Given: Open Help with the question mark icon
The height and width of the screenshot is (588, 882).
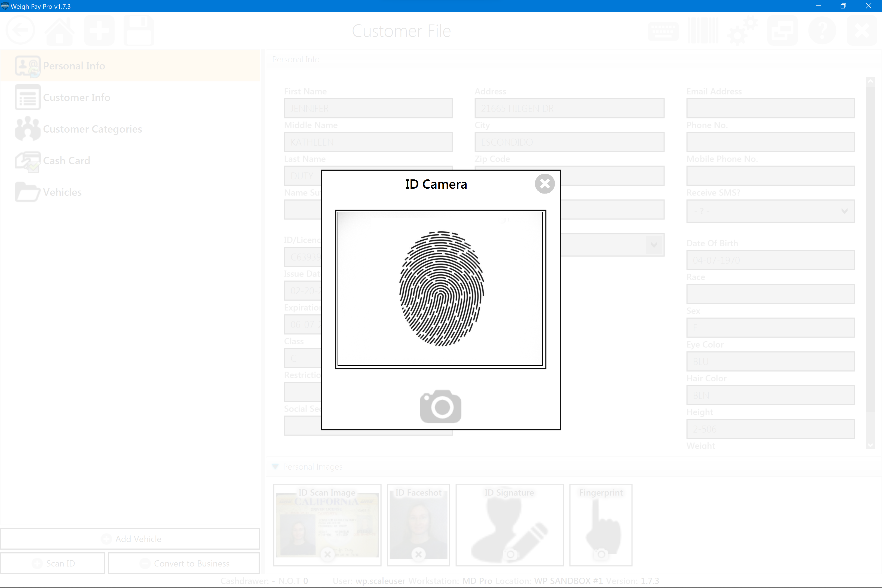Looking at the screenshot, I should point(822,30).
